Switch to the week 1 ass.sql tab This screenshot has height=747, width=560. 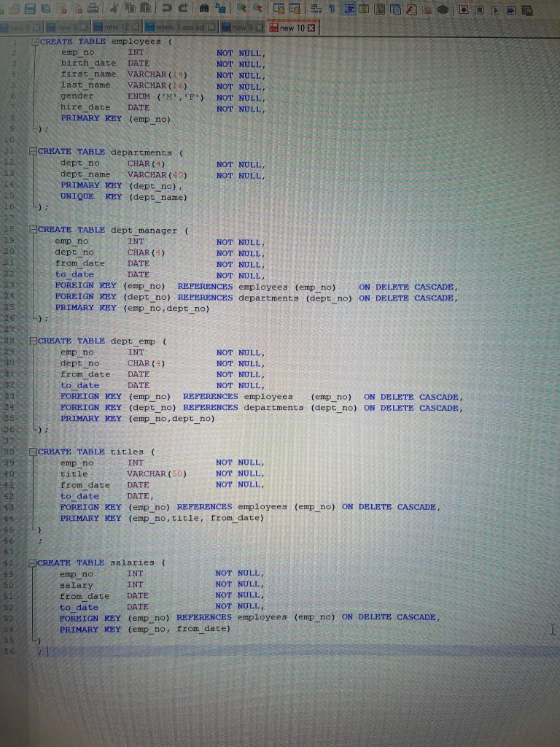pyautogui.click(x=179, y=27)
